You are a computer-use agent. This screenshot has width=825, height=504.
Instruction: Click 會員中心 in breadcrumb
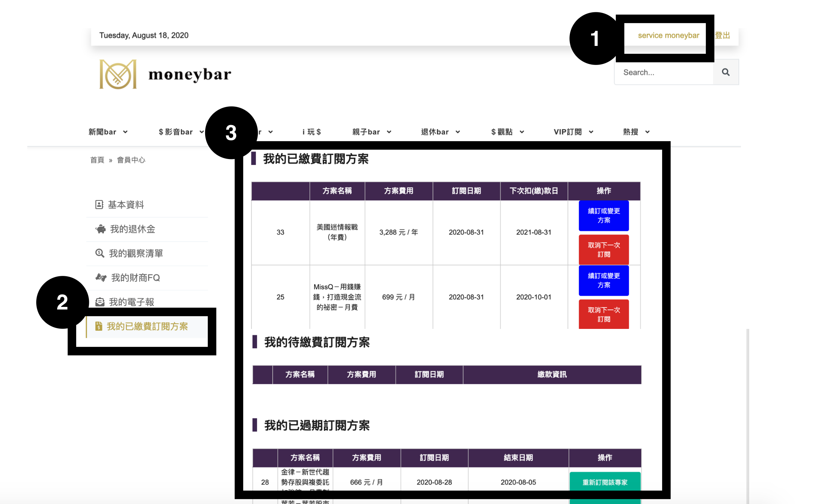coord(131,160)
